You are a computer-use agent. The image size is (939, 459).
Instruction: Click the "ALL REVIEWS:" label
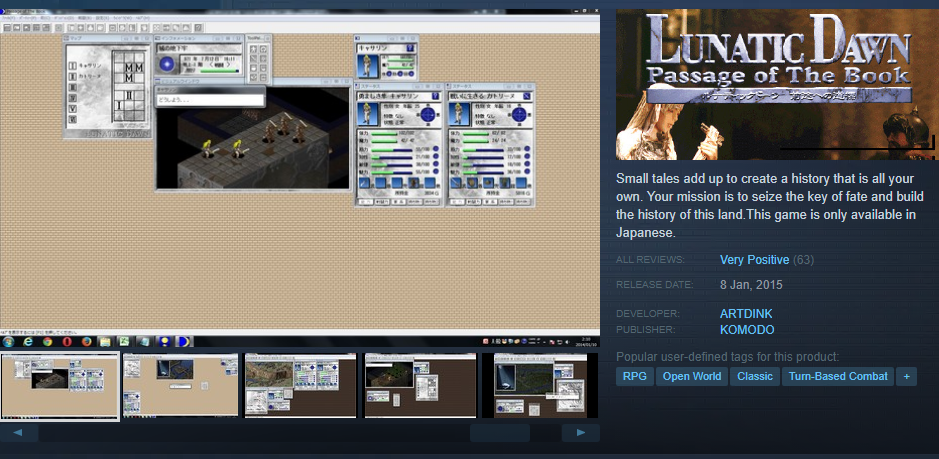click(650, 260)
